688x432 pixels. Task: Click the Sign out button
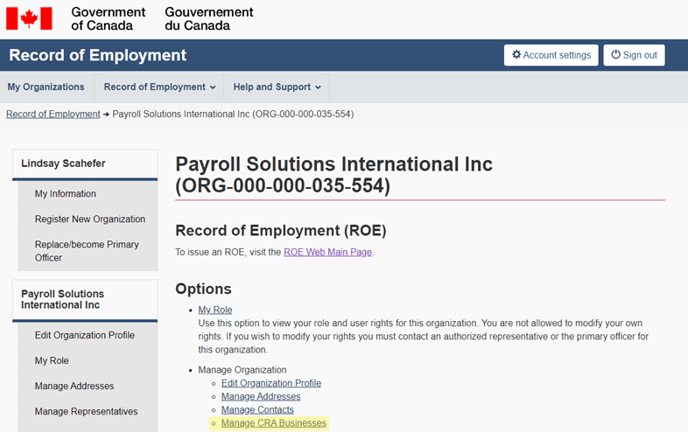pyautogui.click(x=633, y=55)
